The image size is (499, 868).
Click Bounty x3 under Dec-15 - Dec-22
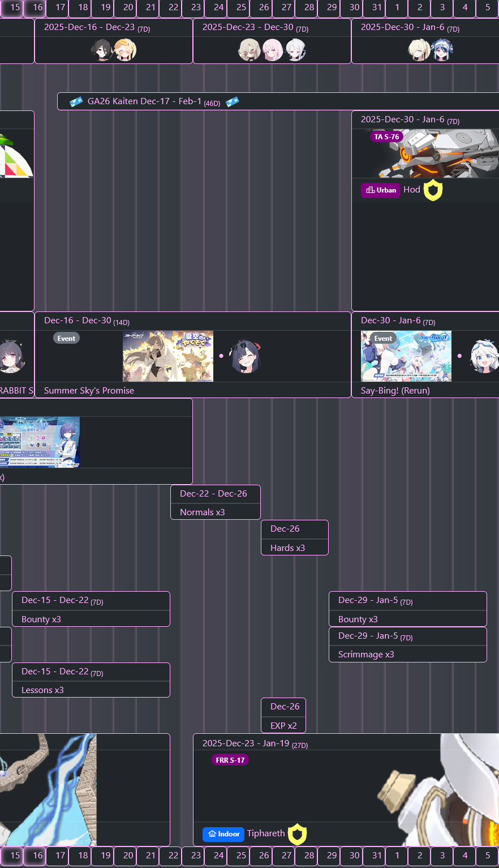(x=41, y=619)
